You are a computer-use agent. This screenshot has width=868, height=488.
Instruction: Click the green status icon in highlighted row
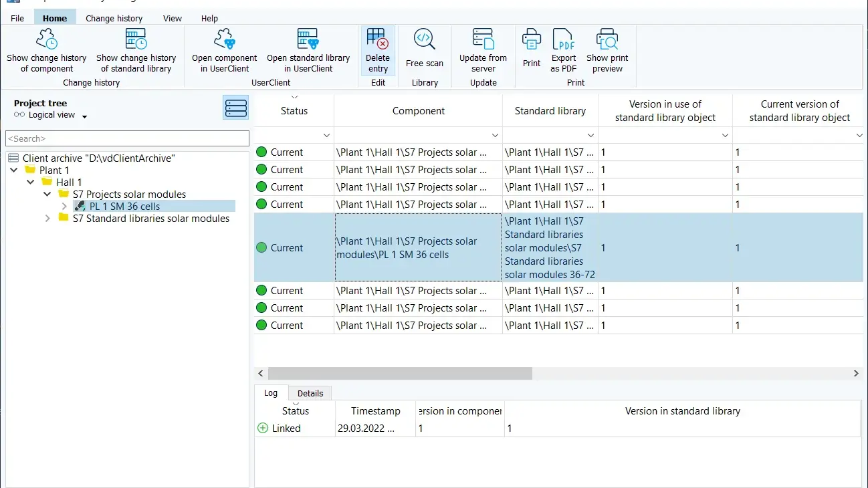261,248
